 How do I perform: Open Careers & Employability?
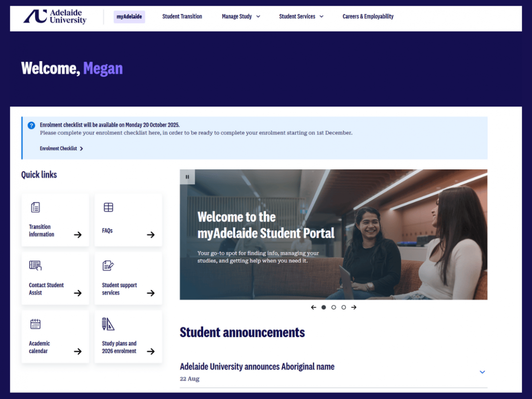pyautogui.click(x=368, y=16)
